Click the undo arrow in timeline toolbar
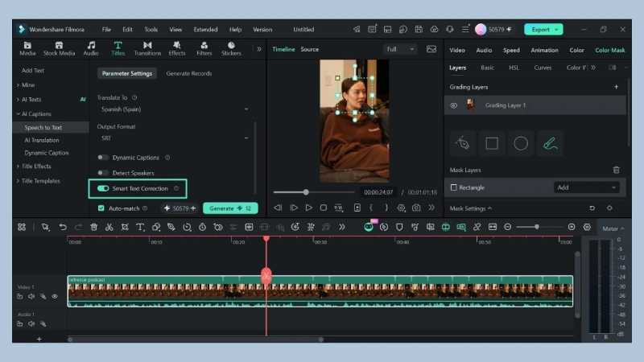The width and height of the screenshot is (644, 362). click(x=63, y=227)
